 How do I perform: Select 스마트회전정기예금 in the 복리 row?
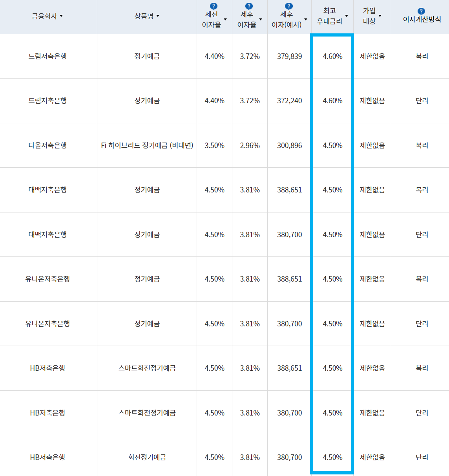147,368
